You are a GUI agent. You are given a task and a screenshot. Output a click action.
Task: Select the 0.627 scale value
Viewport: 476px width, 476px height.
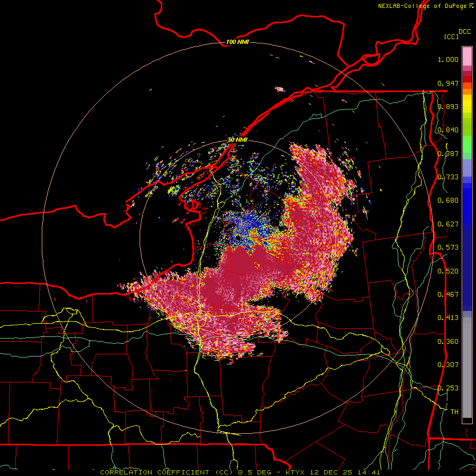click(448, 224)
